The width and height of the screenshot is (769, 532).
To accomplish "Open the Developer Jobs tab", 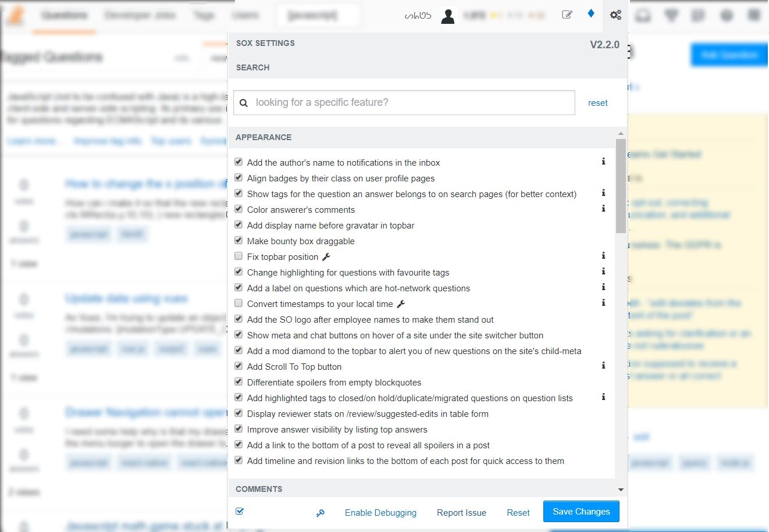I will tap(140, 15).
